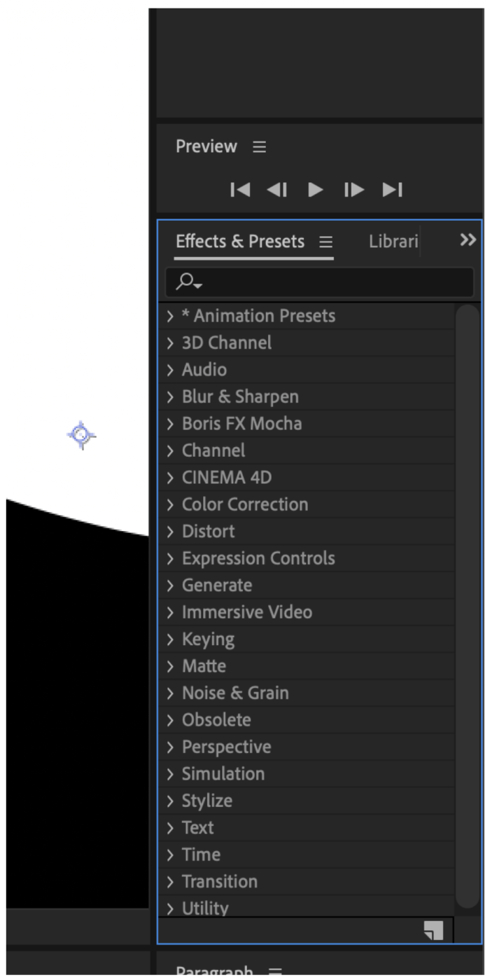Focus the effects search field
This screenshot has width=490, height=980.
pyautogui.click(x=320, y=282)
